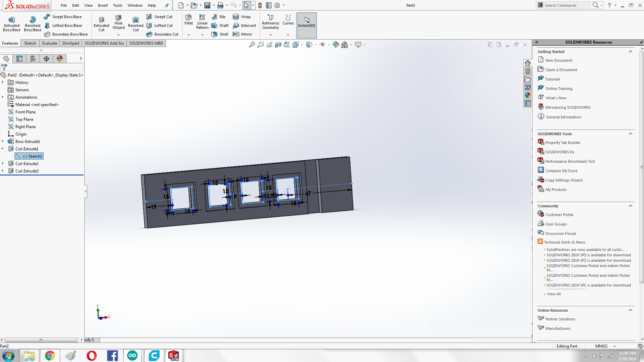
Task: Open the Hole Wizard tool
Action: [x=119, y=22]
